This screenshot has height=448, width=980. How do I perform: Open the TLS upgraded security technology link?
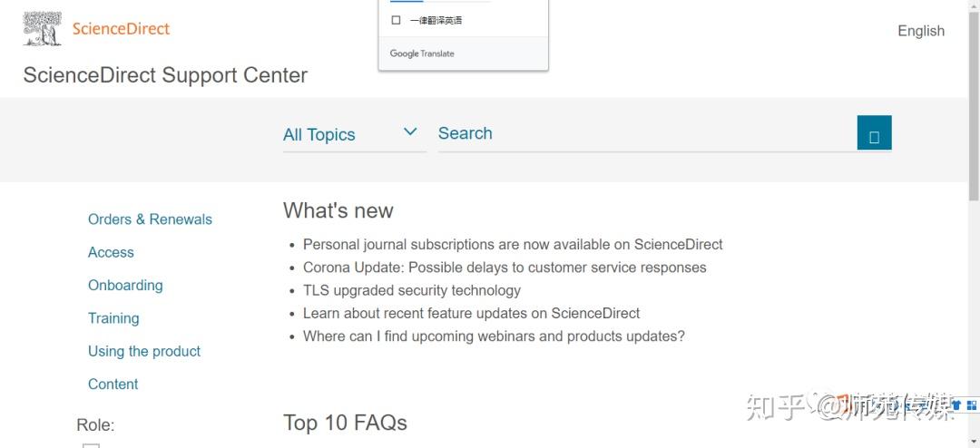(412, 290)
